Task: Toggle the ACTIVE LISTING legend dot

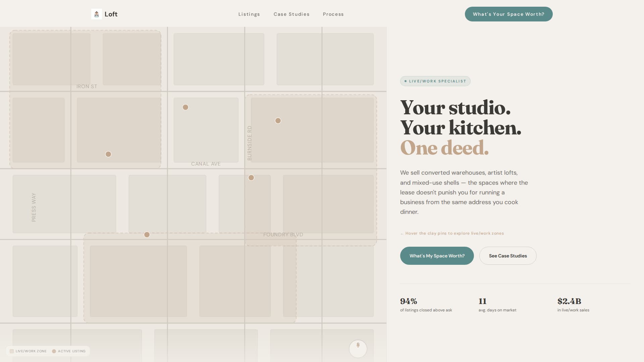Action: (54, 351)
